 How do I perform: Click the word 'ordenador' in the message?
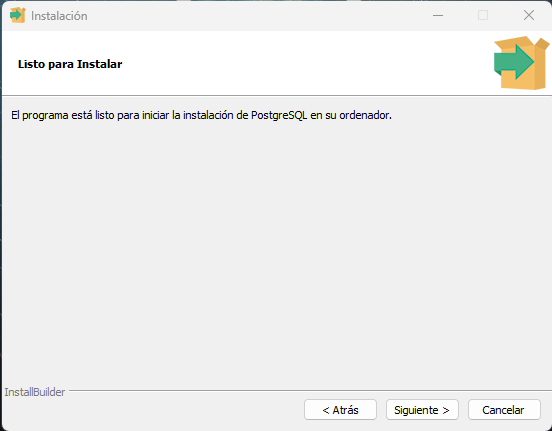click(x=364, y=115)
